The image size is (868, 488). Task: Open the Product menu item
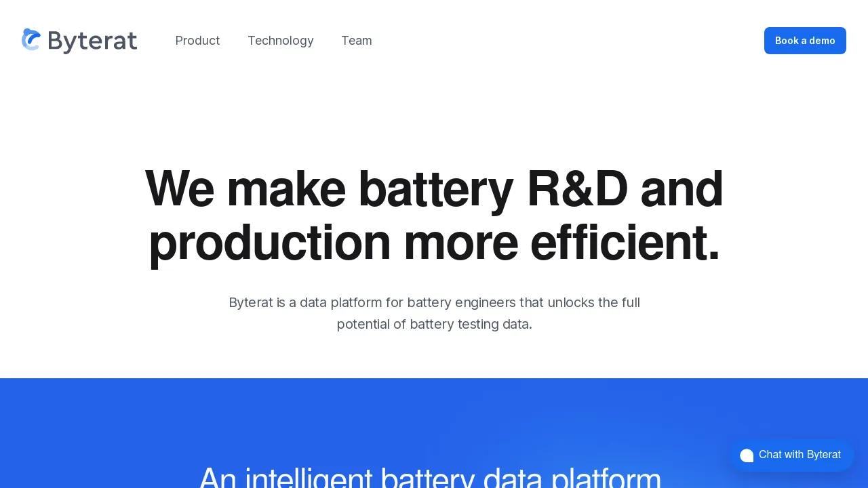click(x=197, y=41)
